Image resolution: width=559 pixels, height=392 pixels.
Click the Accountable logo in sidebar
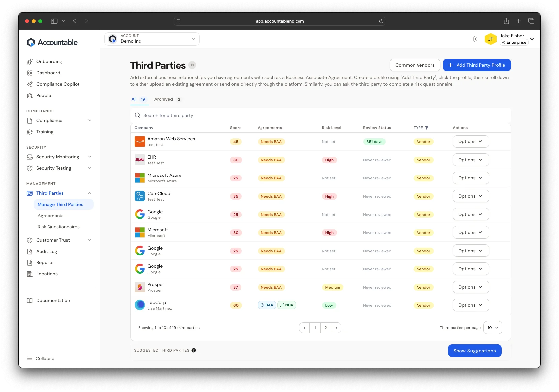[52, 42]
